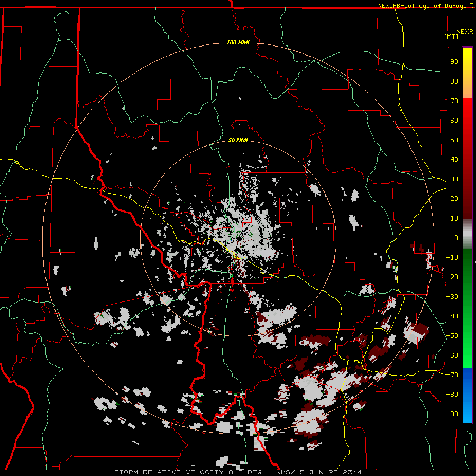The height and width of the screenshot is (476, 476).
Task: Click the "-20" legend value
Action: (452, 277)
